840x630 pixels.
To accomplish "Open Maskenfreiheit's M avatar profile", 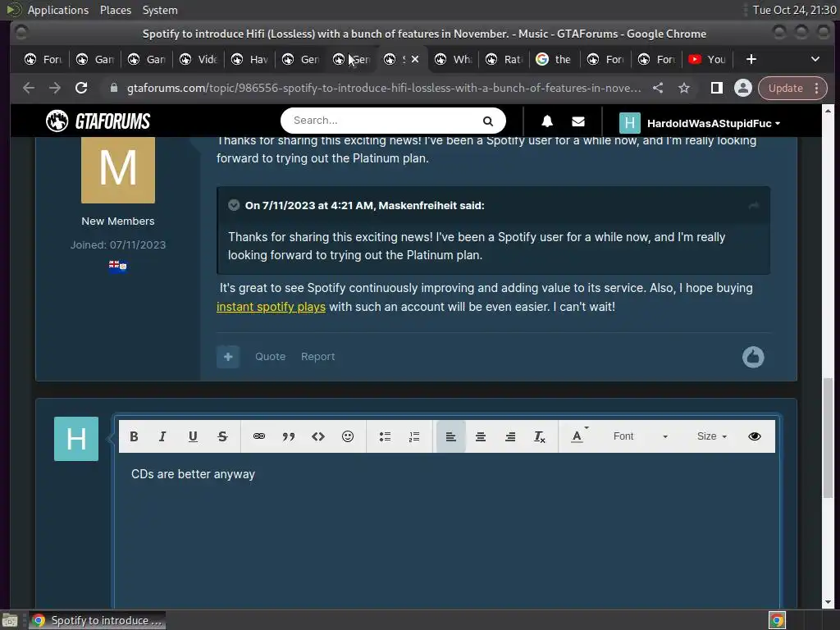I will coord(118,170).
